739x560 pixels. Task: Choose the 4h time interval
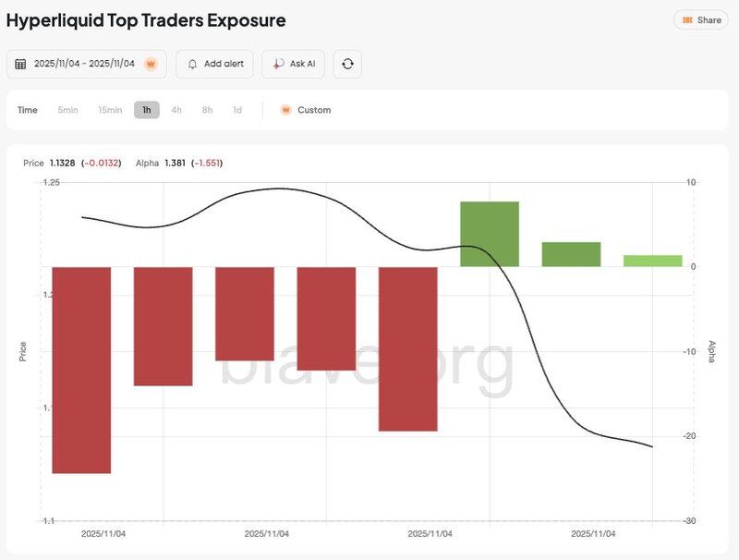click(x=176, y=110)
